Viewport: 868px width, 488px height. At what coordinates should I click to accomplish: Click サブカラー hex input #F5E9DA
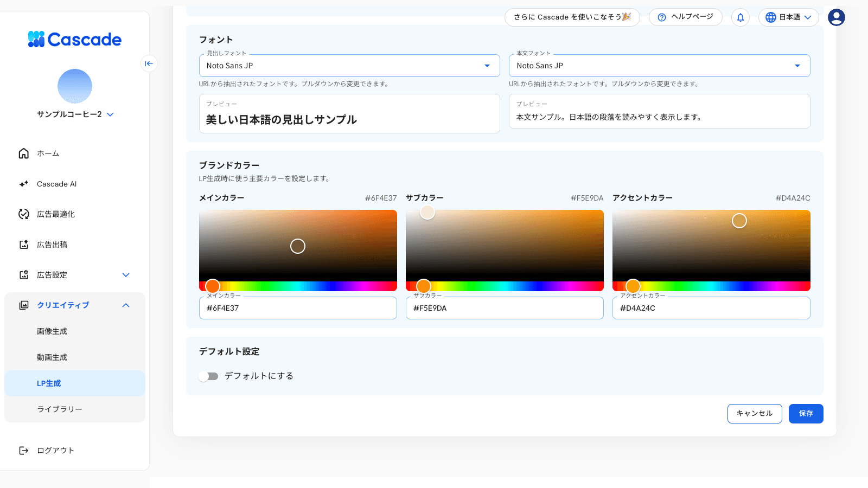point(505,308)
